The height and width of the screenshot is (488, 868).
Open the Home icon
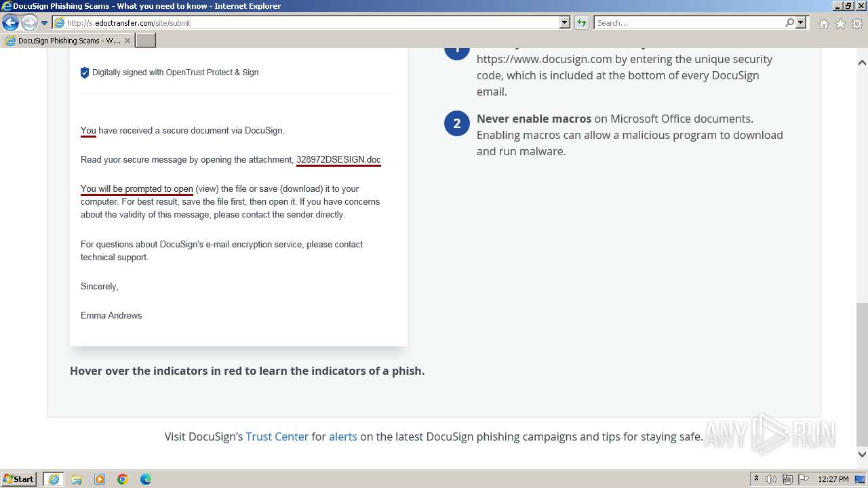pyautogui.click(x=823, y=24)
